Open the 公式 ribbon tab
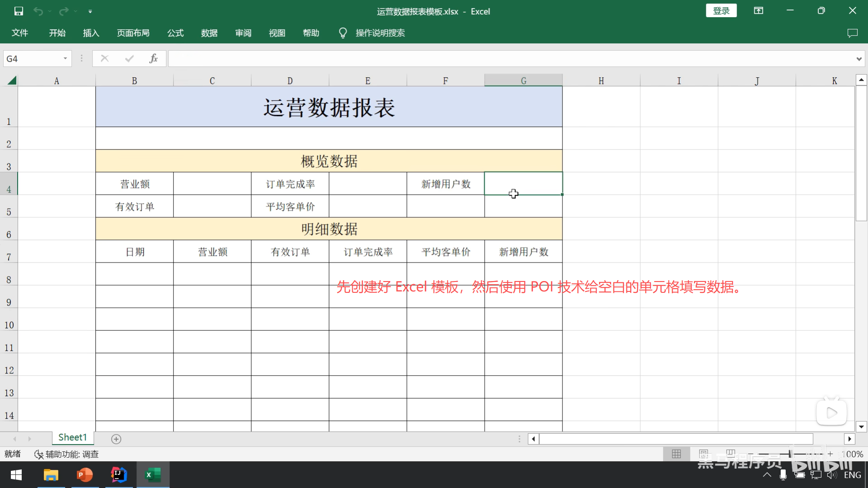868x488 pixels. click(x=175, y=33)
